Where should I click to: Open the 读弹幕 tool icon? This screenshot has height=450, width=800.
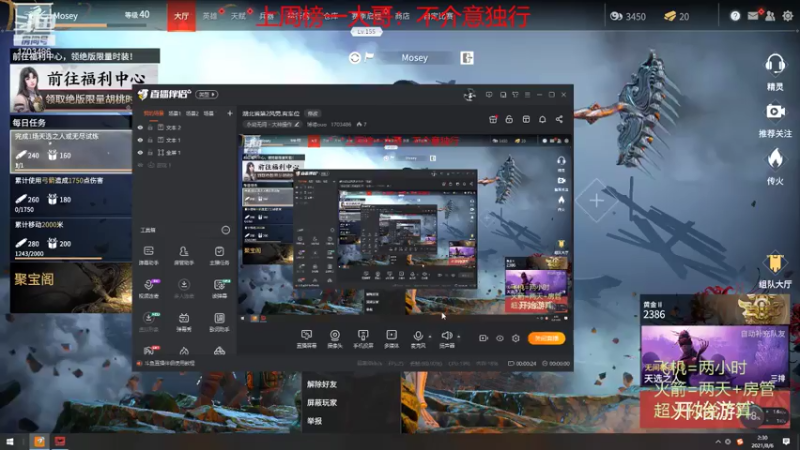click(x=219, y=288)
